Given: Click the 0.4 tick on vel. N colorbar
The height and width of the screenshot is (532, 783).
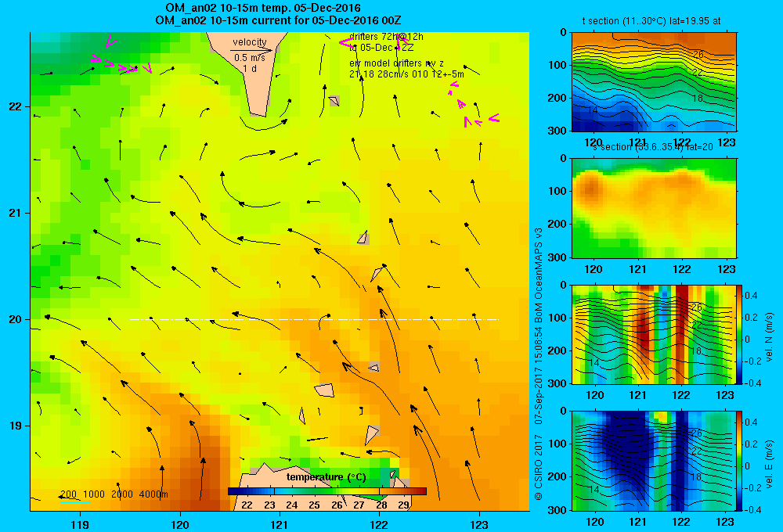Looking at the screenshot, I should pyautogui.click(x=751, y=296).
